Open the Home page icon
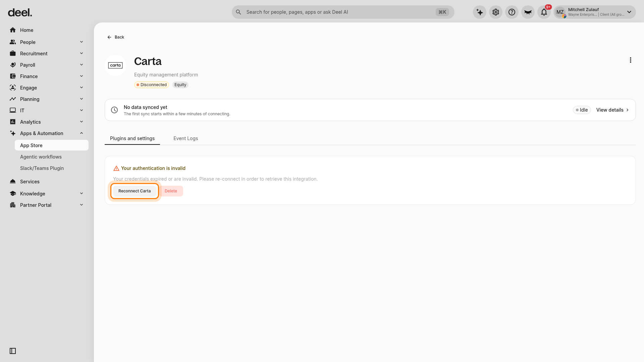This screenshot has height=362, width=644. click(x=13, y=30)
